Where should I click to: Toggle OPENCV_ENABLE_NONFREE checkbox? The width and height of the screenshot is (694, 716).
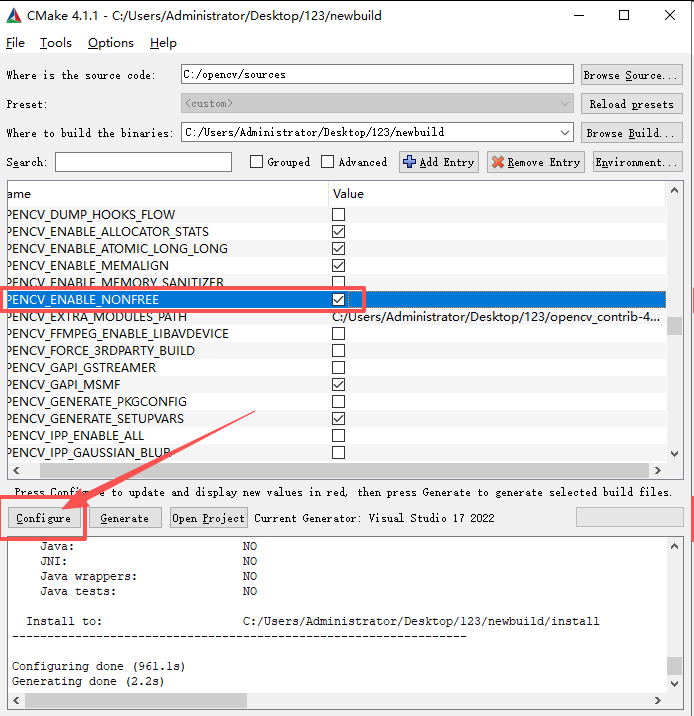pyautogui.click(x=338, y=300)
